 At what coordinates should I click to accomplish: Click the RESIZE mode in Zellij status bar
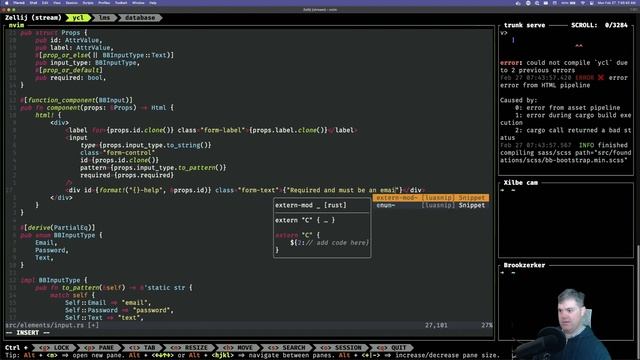click(x=190, y=348)
